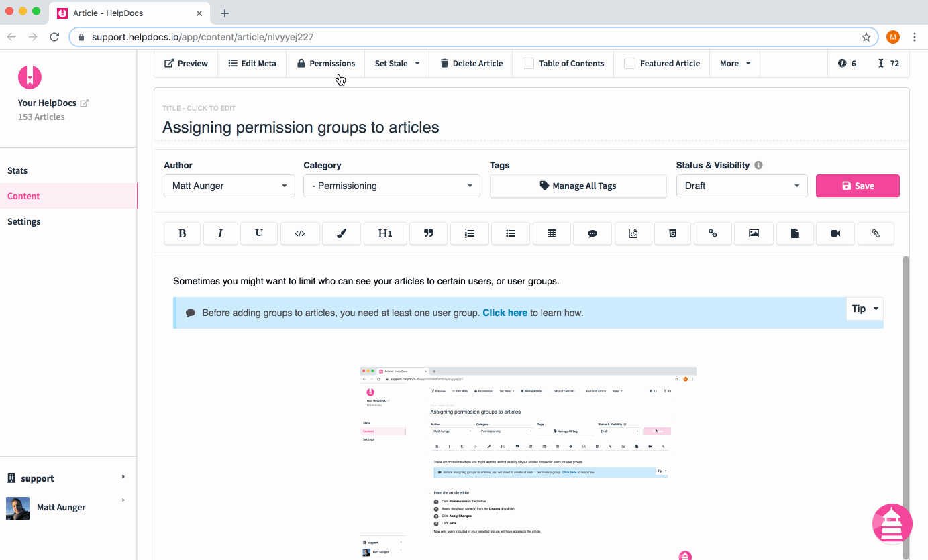Open the More dropdown menu
Screen dimensions: 928x560
735,63
